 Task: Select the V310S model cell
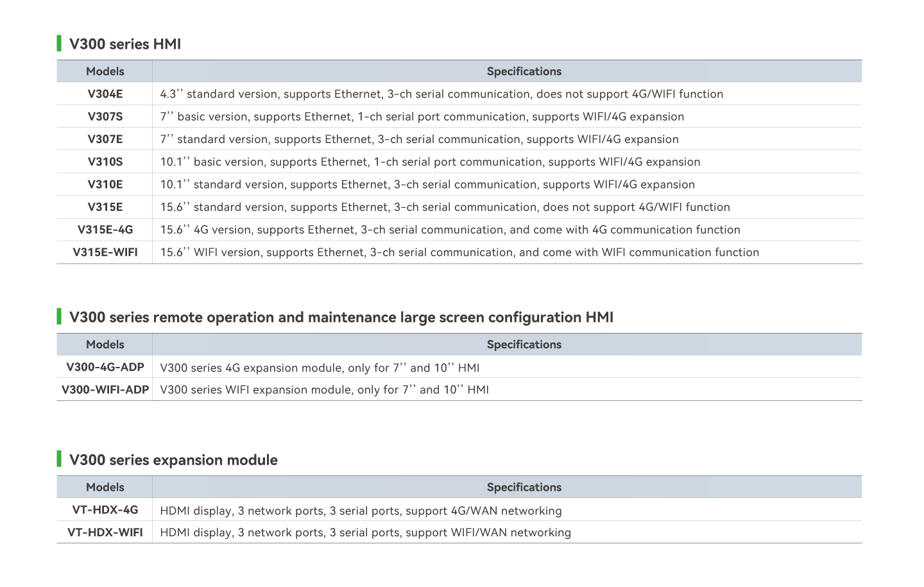point(105,162)
